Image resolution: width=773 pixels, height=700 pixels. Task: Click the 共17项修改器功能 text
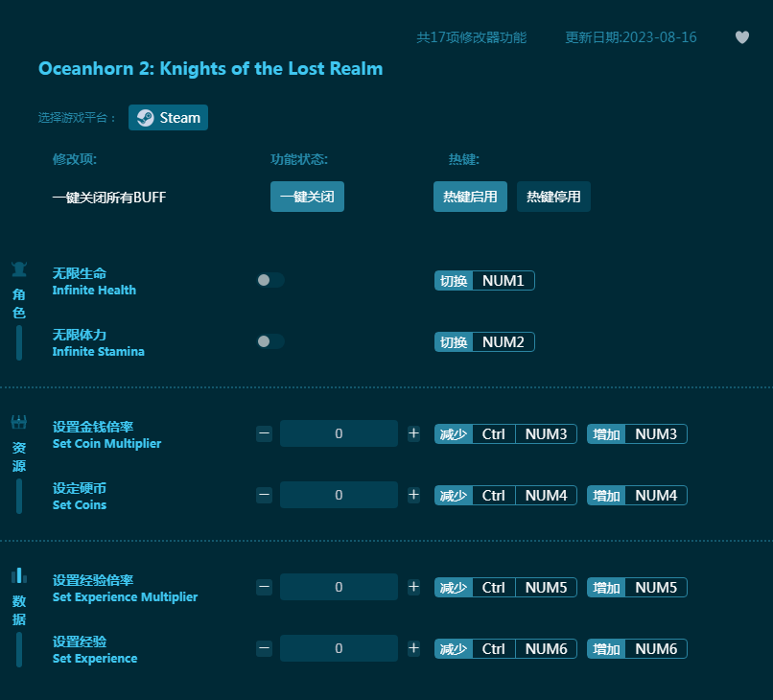coord(472,37)
